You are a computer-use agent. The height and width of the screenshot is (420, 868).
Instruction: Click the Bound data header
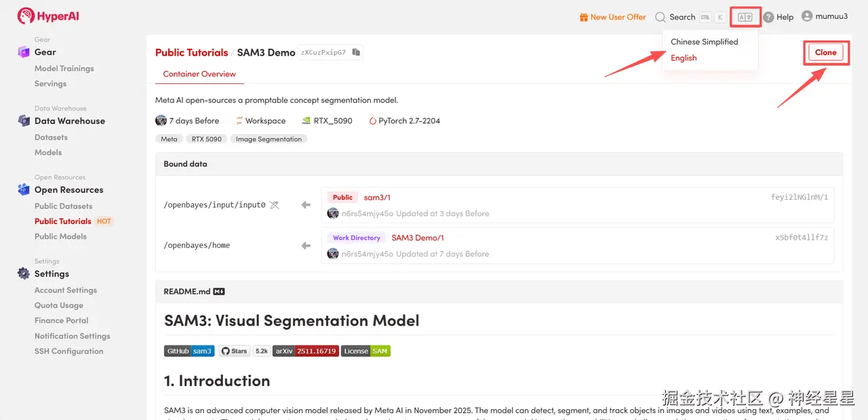[x=499, y=164]
